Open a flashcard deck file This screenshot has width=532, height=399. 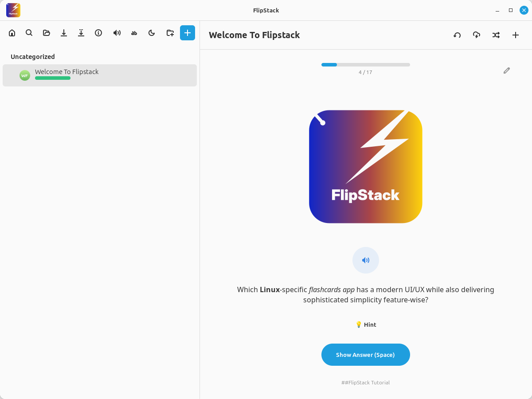point(46,33)
